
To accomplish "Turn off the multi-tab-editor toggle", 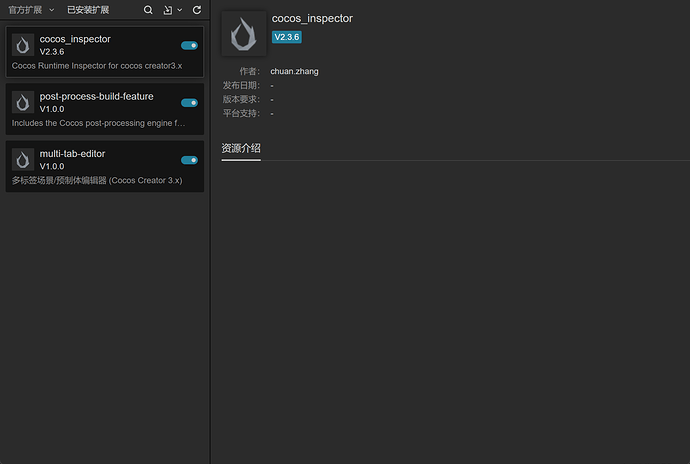I will [189, 160].
